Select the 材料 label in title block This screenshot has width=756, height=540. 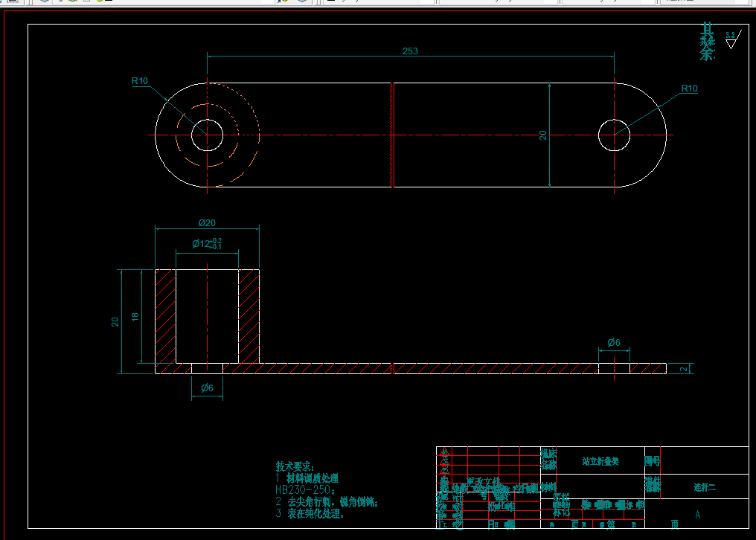548,487
